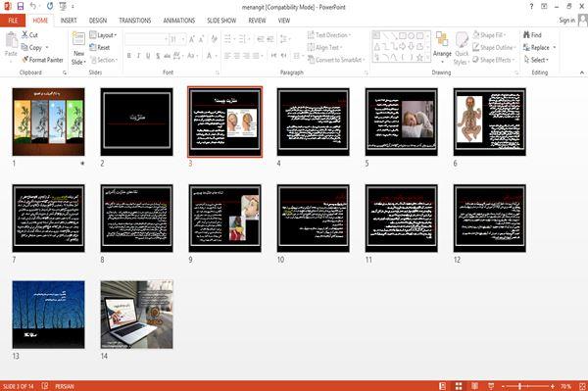Click the New Slide button
Screen dimensions: 588x391
[78, 49]
